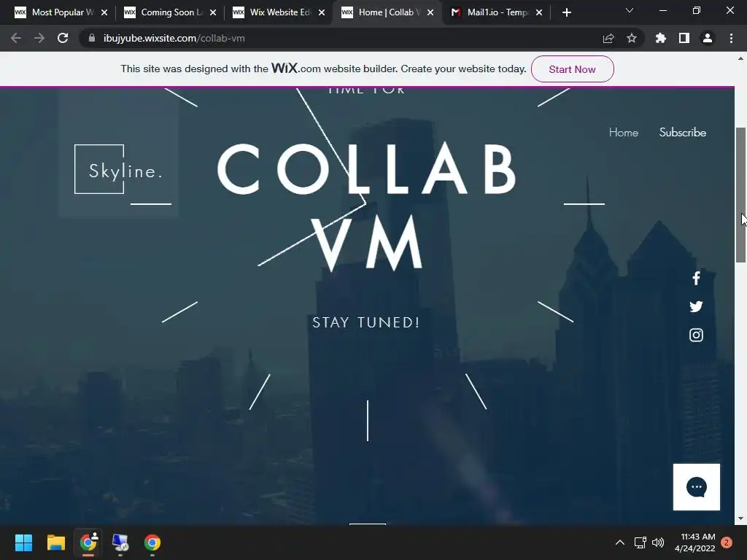Image resolution: width=747 pixels, height=560 pixels.
Task: Open the remote desktop taskbar icon
Action: point(120,542)
